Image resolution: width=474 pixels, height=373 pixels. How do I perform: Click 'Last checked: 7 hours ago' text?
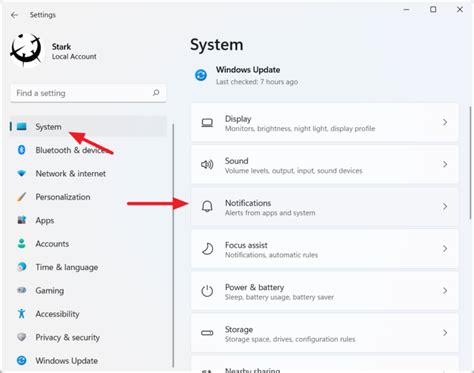(257, 82)
